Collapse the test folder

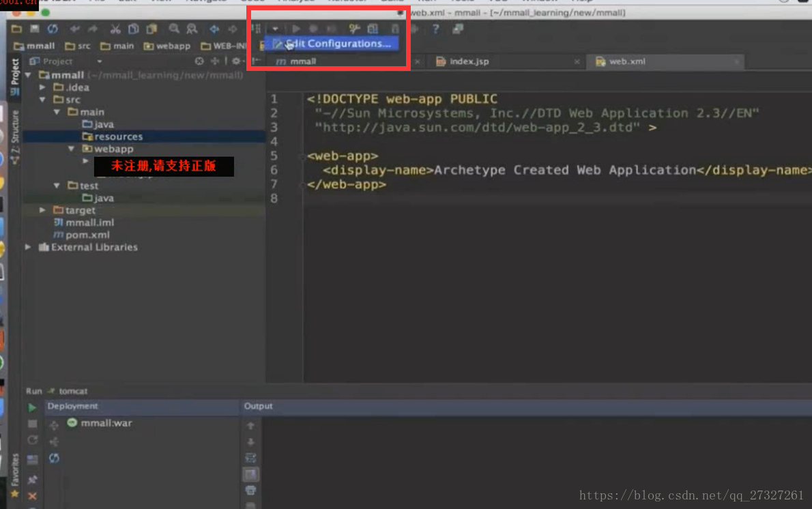(x=57, y=186)
